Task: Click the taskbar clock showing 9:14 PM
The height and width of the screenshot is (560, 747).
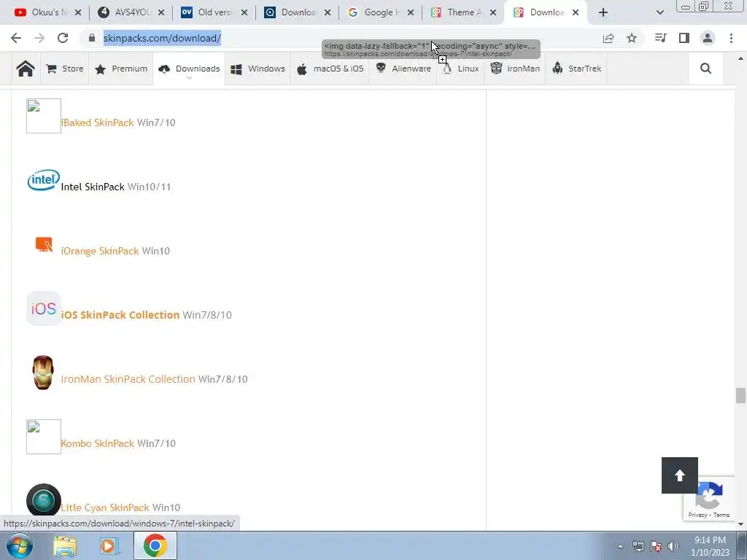Action: click(x=710, y=546)
